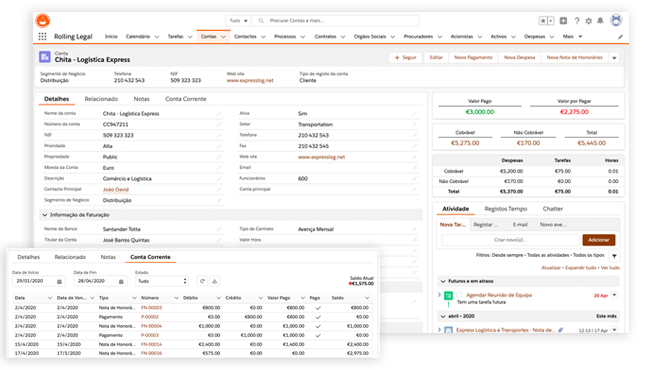The width and height of the screenshot is (645, 370).
Task: Open the Início navigation tab
Action: point(111,37)
